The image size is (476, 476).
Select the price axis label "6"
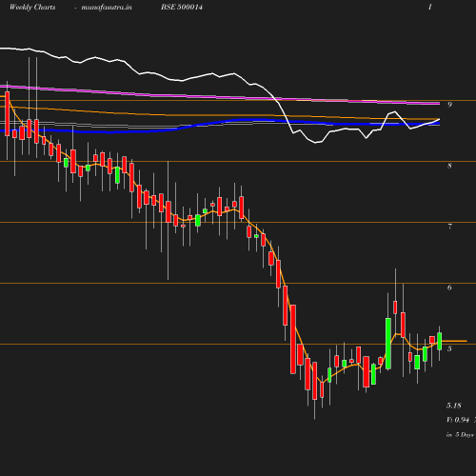point(449,288)
